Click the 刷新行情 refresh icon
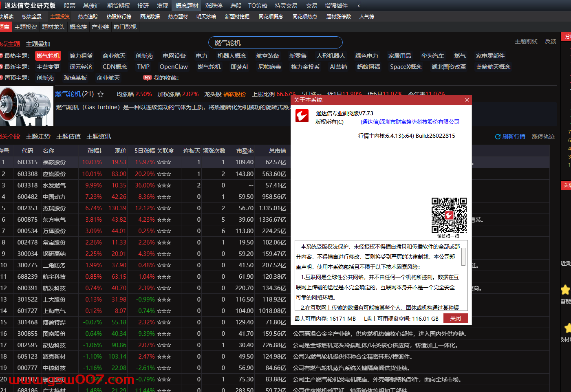This screenshot has height=392, width=571. [x=498, y=137]
